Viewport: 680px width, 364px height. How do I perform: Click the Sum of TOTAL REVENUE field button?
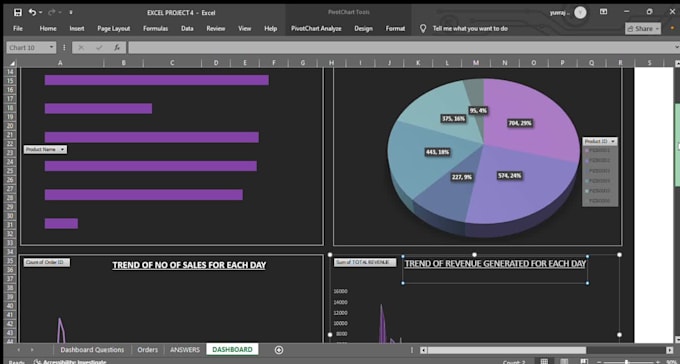[x=365, y=262]
